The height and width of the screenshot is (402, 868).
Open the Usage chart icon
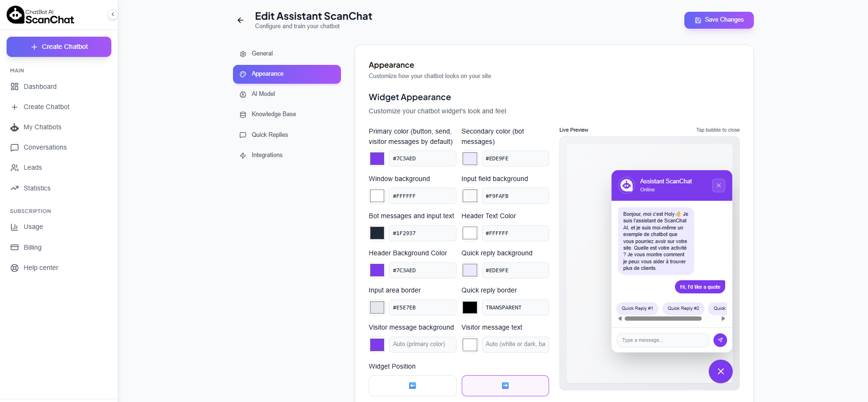point(15,227)
